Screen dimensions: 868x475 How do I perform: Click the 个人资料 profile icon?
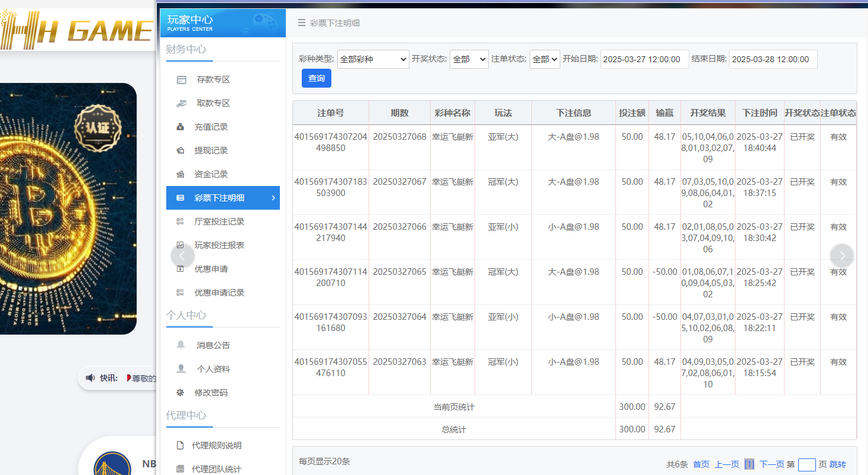pyautogui.click(x=181, y=368)
